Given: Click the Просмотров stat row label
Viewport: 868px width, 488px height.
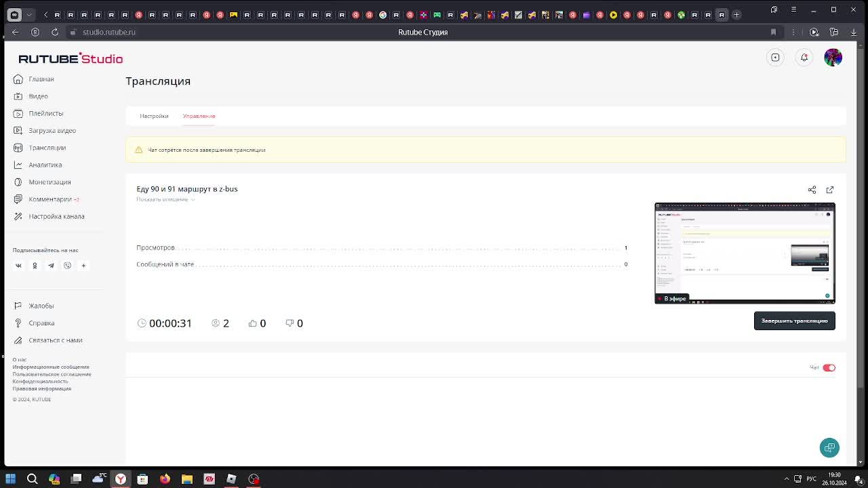Looking at the screenshot, I should (x=155, y=247).
